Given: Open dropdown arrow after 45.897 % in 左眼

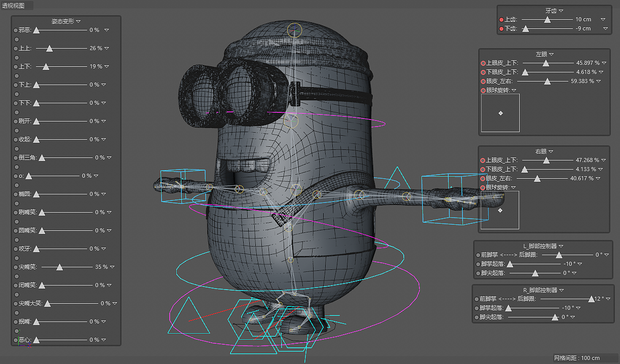Looking at the screenshot, I should tap(604, 63).
